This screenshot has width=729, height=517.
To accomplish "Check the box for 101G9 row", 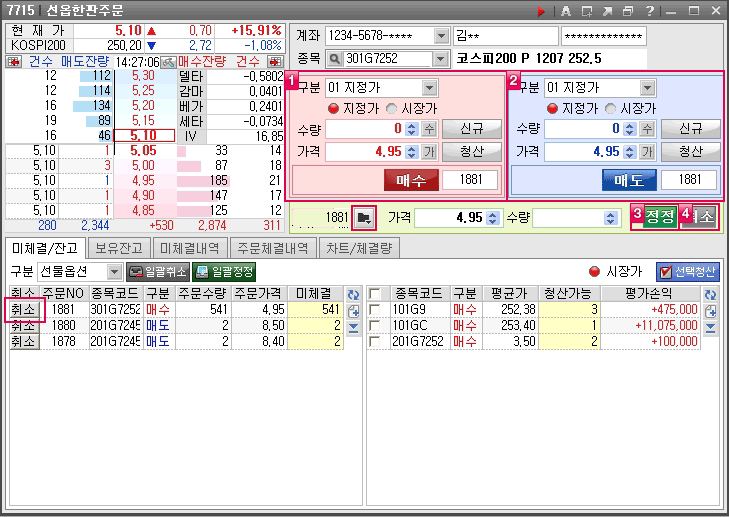I will pos(374,310).
